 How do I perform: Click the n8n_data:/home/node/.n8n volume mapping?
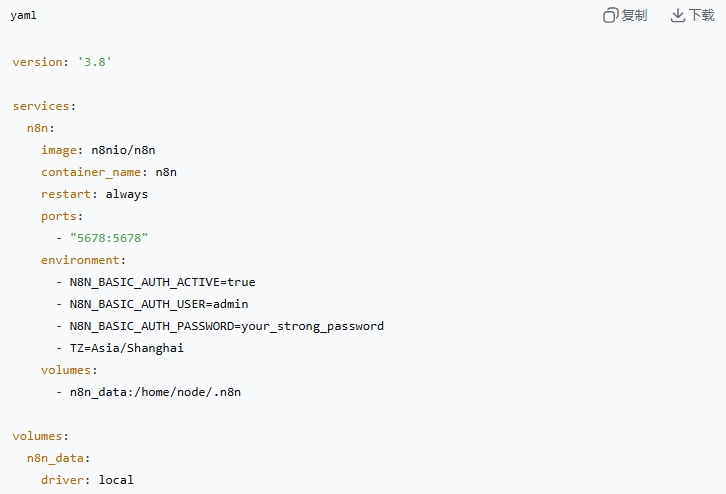pos(155,392)
